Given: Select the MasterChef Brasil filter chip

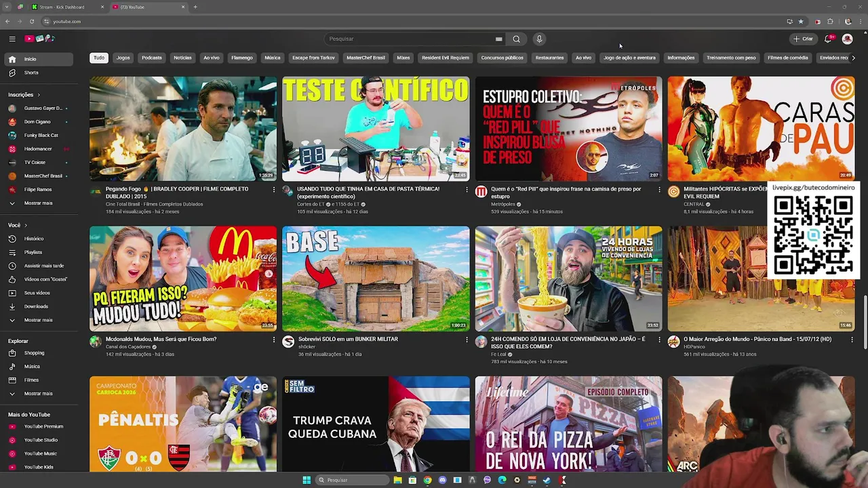Looking at the screenshot, I should (x=366, y=58).
